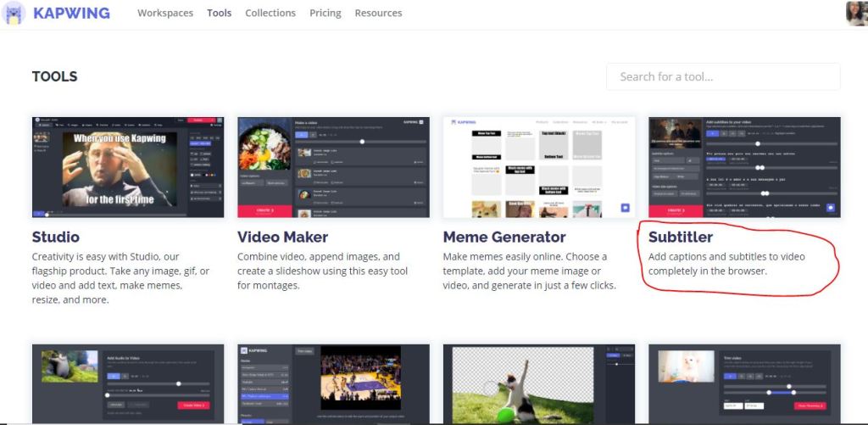The image size is (868, 425).
Task: Open the user profile avatar
Action: tap(856, 14)
